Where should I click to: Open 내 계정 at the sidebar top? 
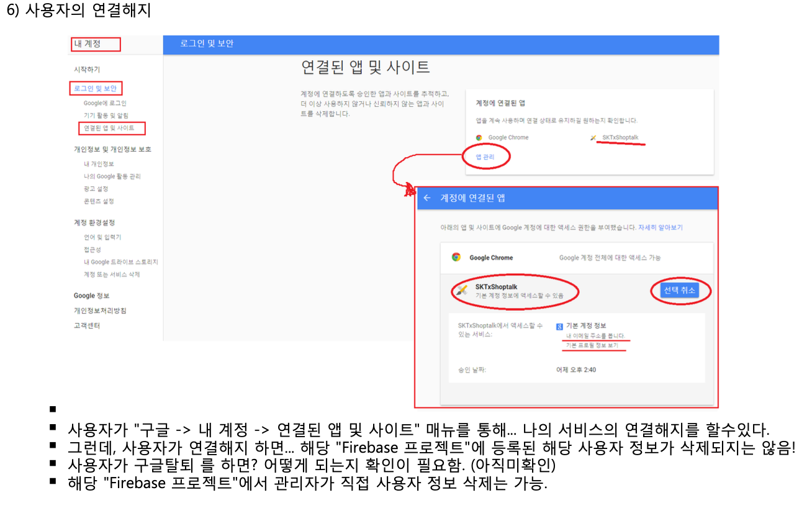click(87, 44)
